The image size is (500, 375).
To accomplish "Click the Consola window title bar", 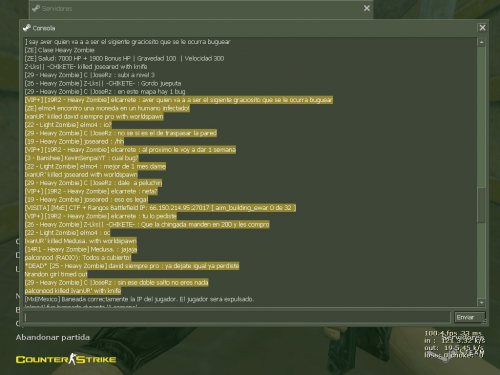I will pos(250,28).
